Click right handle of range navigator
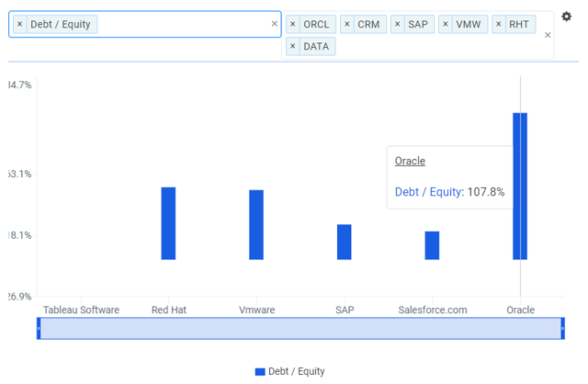588x384 pixels. click(562, 329)
